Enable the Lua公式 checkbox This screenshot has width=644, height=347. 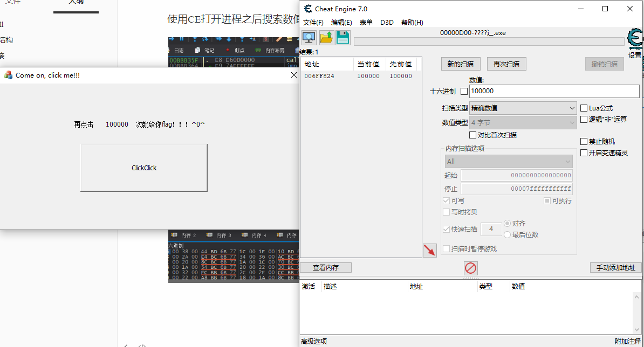[584, 108]
